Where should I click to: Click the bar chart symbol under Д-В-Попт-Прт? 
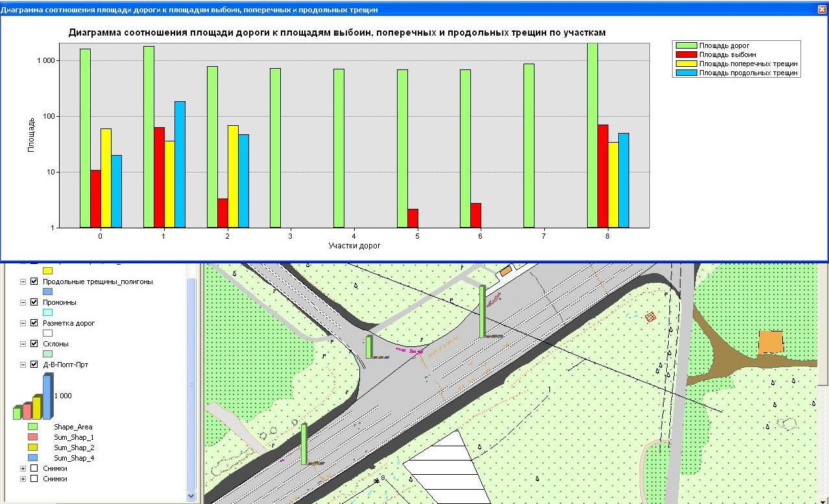[x=33, y=397]
